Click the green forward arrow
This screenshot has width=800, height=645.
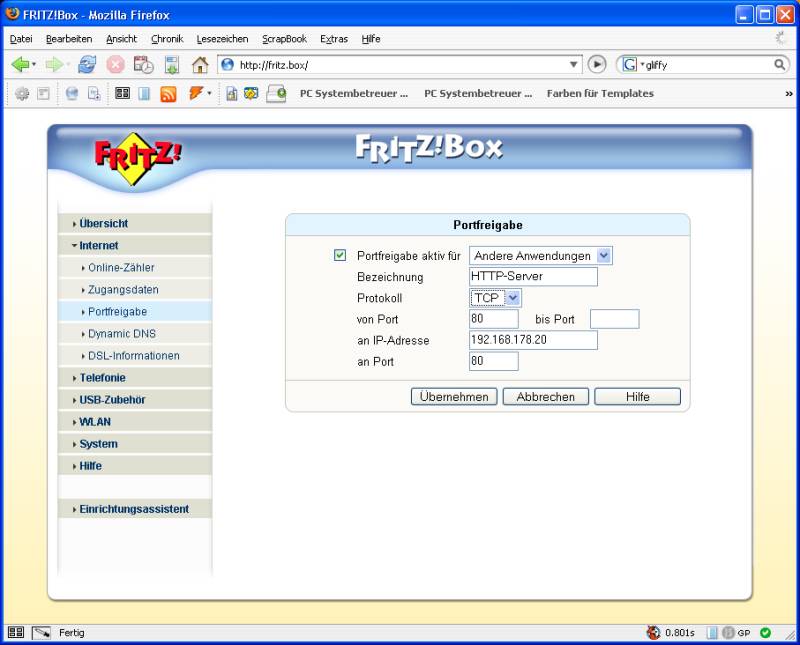[54, 65]
